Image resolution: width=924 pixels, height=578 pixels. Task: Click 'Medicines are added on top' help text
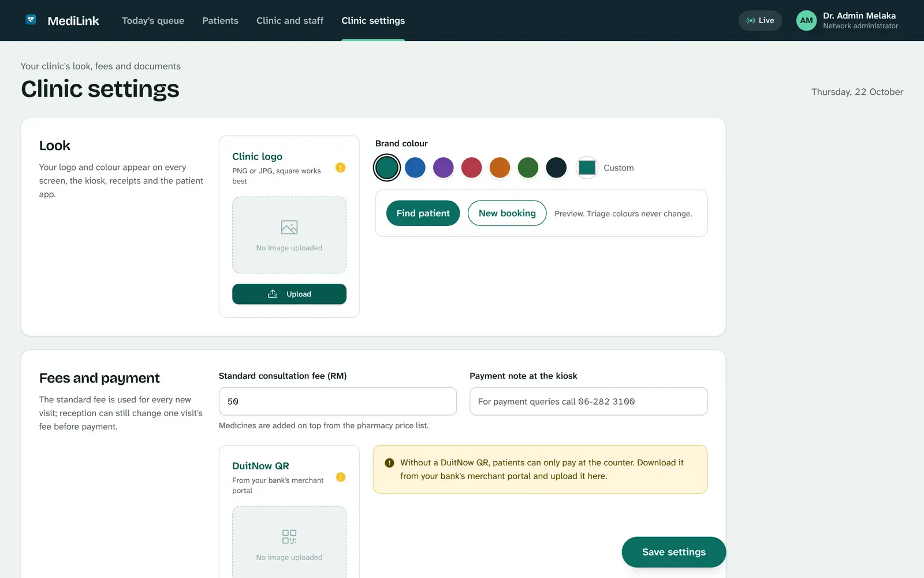pyautogui.click(x=323, y=425)
